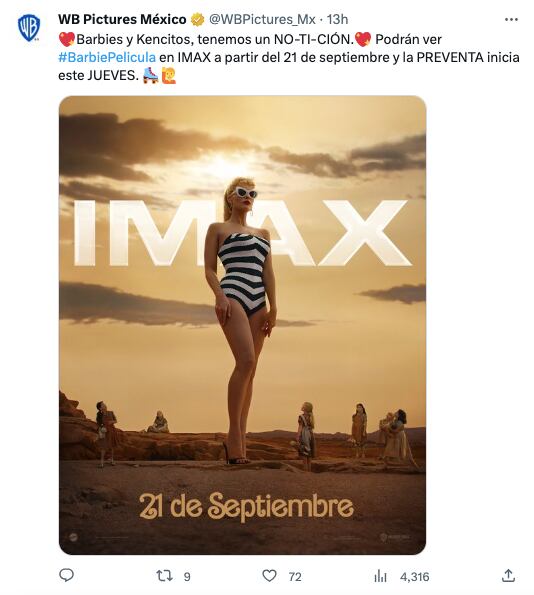View the 72 likes count
The height and width of the screenshot is (595, 534).
click(x=295, y=577)
